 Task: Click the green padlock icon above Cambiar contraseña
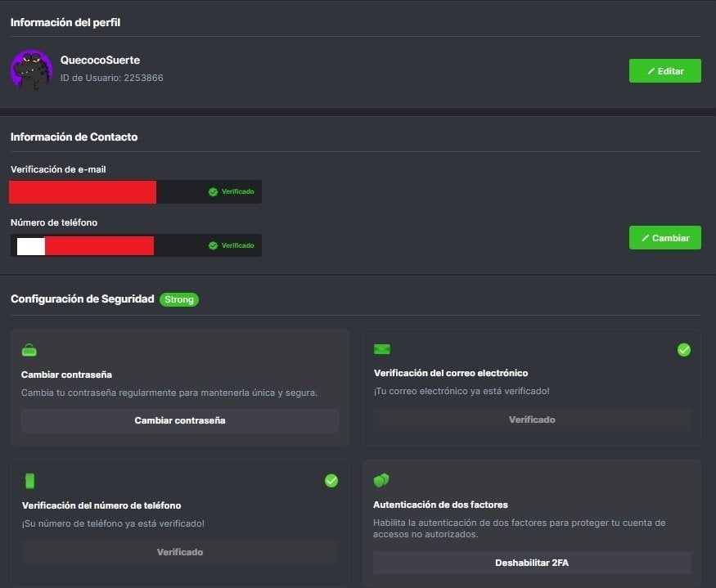click(x=29, y=350)
